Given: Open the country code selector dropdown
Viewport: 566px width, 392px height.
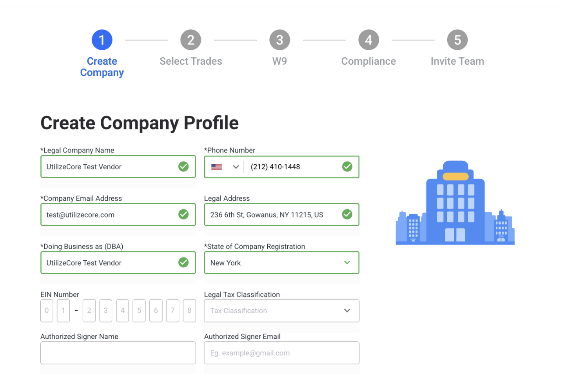Looking at the screenshot, I should (236, 167).
